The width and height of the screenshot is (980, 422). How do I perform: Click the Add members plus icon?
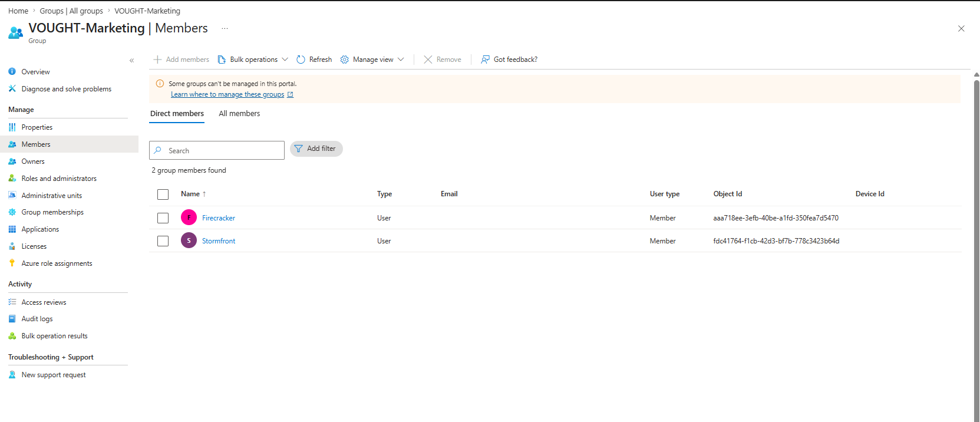pyautogui.click(x=157, y=60)
